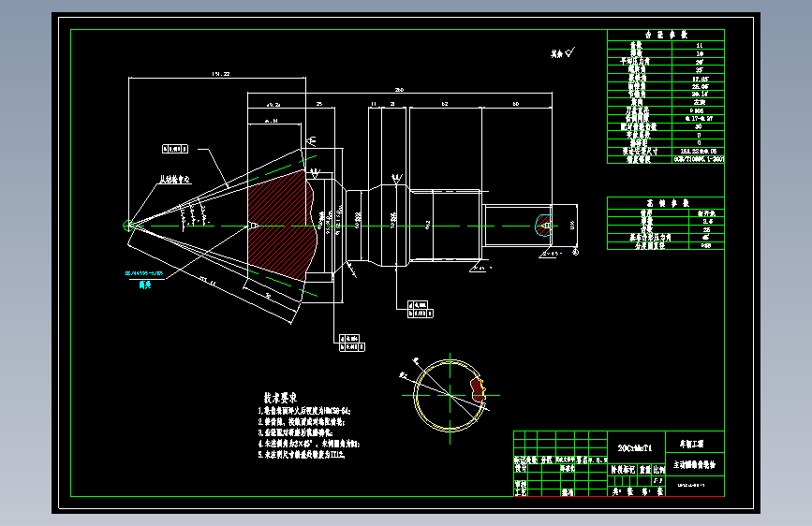
Task: Select the 17.85 value in gear table
Action: point(701,80)
